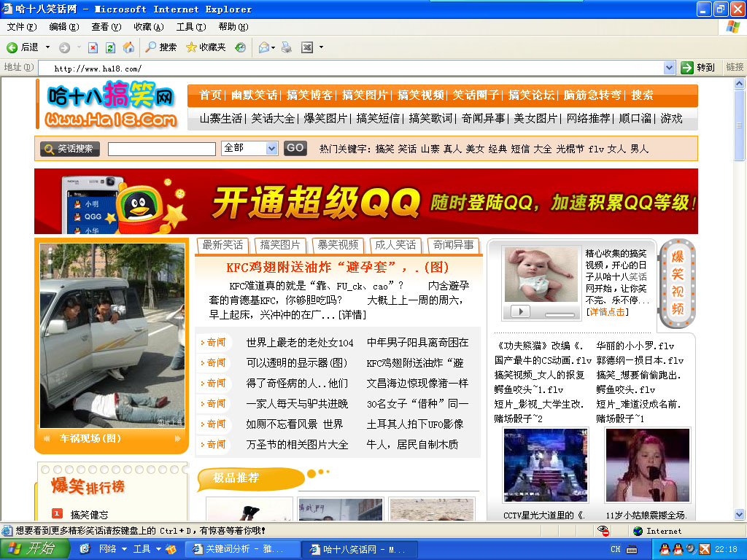Print the page with the printer icon

pyautogui.click(x=286, y=47)
